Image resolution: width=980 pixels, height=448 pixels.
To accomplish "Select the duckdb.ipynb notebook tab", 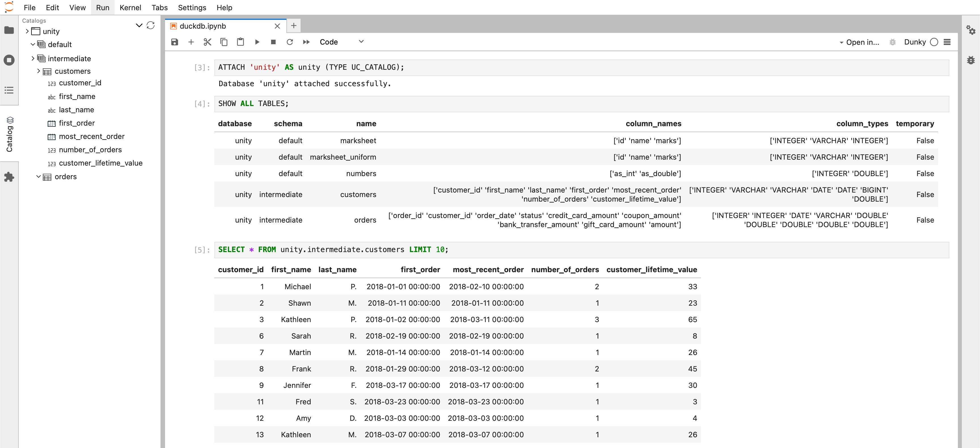I will point(226,26).
